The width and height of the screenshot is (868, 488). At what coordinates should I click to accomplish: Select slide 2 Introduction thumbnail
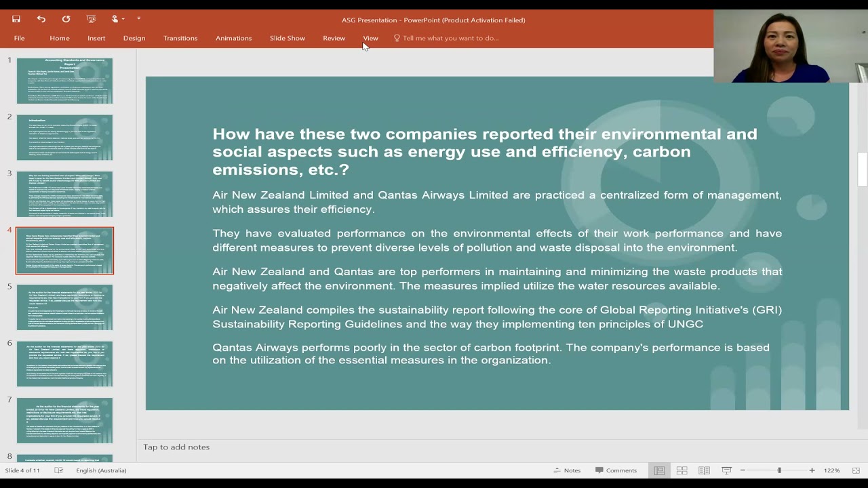pos(65,138)
